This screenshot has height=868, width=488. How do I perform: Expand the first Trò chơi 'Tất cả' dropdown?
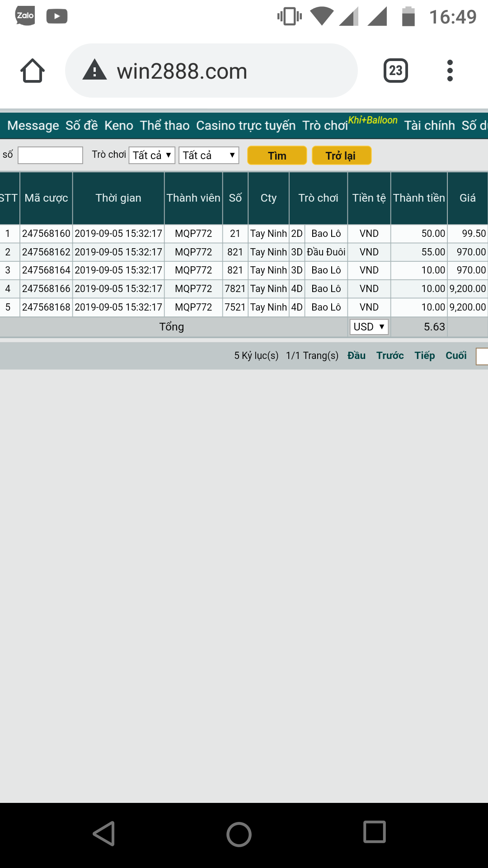tap(152, 156)
